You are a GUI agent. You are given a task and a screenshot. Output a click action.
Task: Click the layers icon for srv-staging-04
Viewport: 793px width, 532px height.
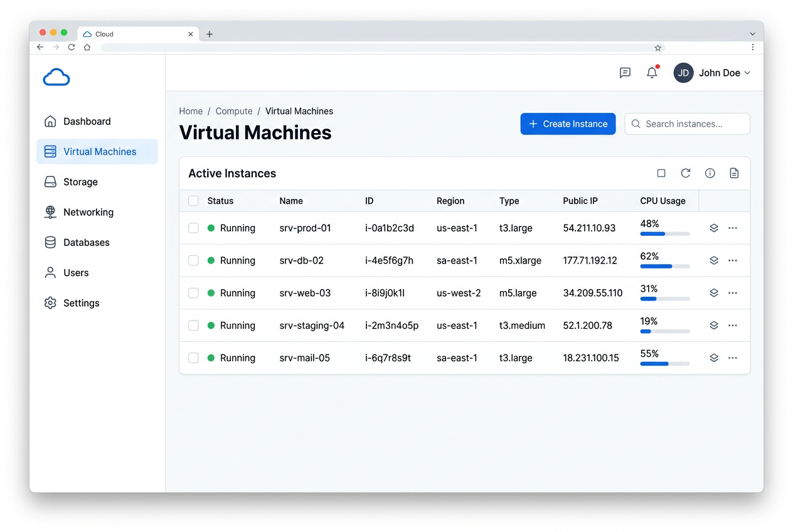(x=714, y=326)
